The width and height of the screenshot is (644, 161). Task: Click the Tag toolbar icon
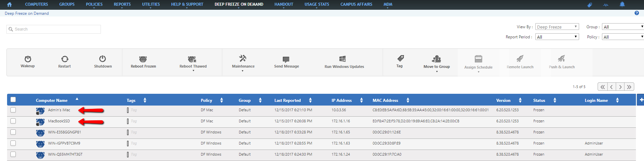(400, 58)
